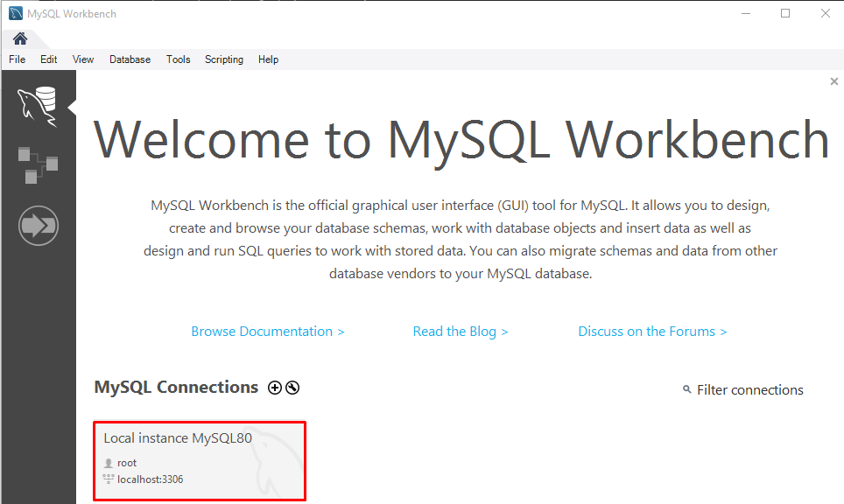Open the View menu
The image size is (844, 504).
[83, 59]
